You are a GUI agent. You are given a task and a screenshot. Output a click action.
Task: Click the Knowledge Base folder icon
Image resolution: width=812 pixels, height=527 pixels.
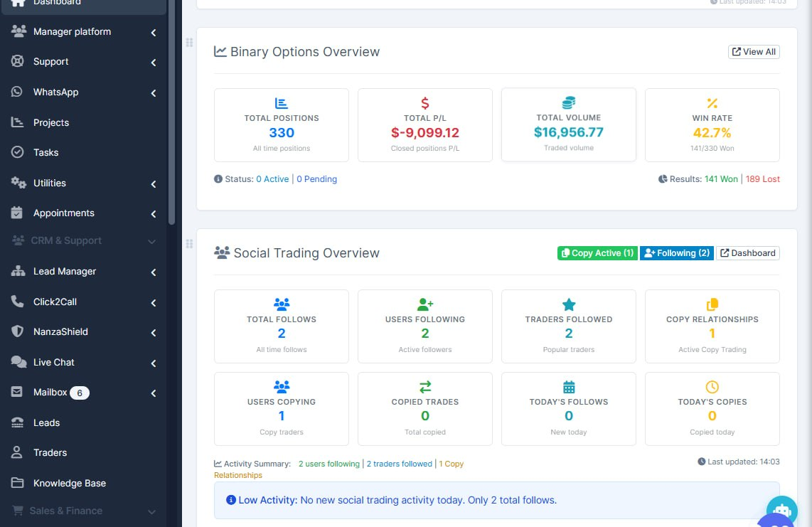tap(17, 483)
